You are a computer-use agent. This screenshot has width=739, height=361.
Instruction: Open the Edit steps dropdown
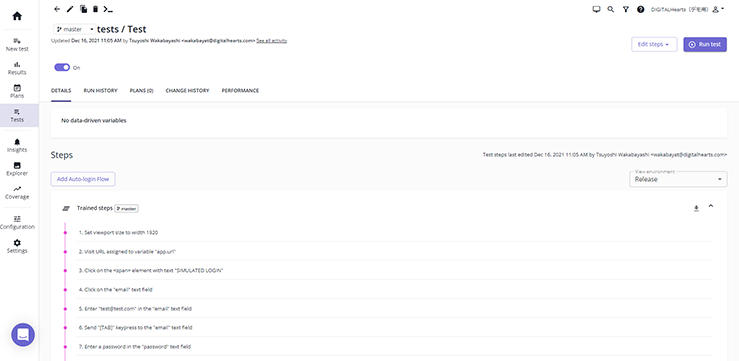click(654, 44)
